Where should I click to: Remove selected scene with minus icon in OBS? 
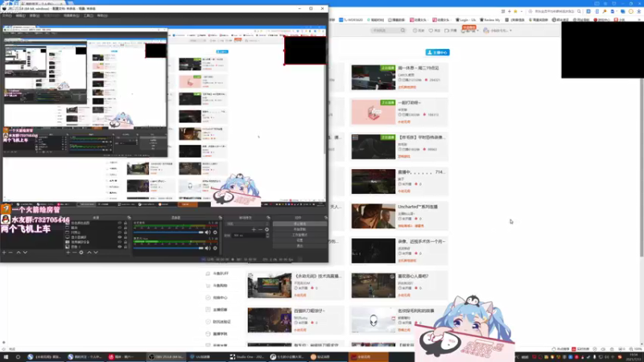(11, 253)
